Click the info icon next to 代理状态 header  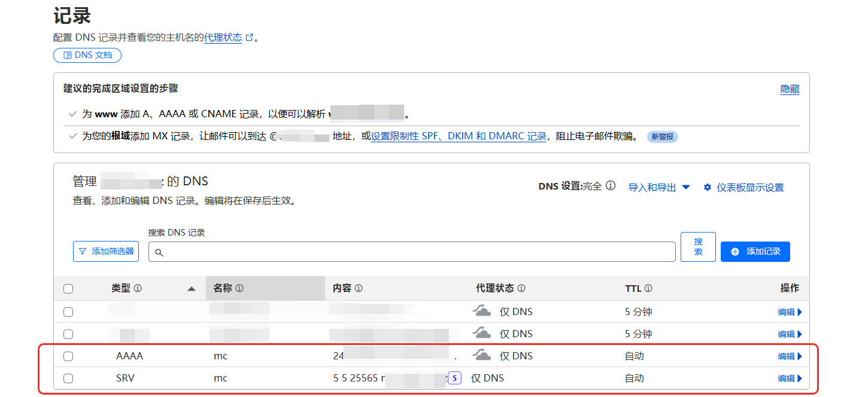(521, 288)
